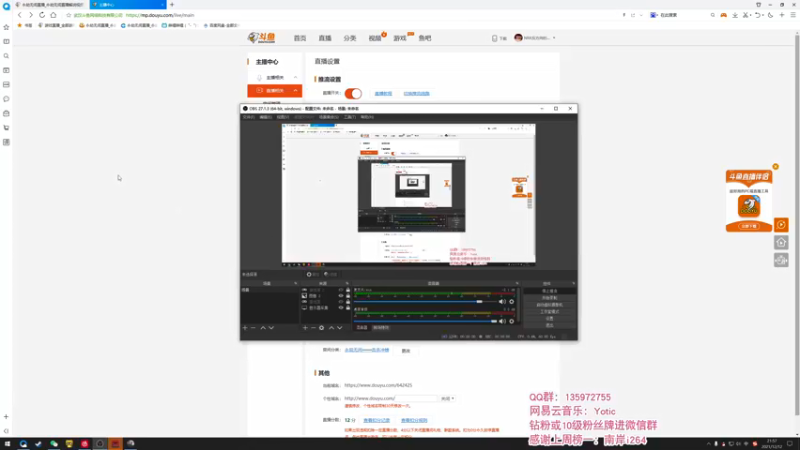Go to 直播 in Douyu navigation

click(325, 38)
